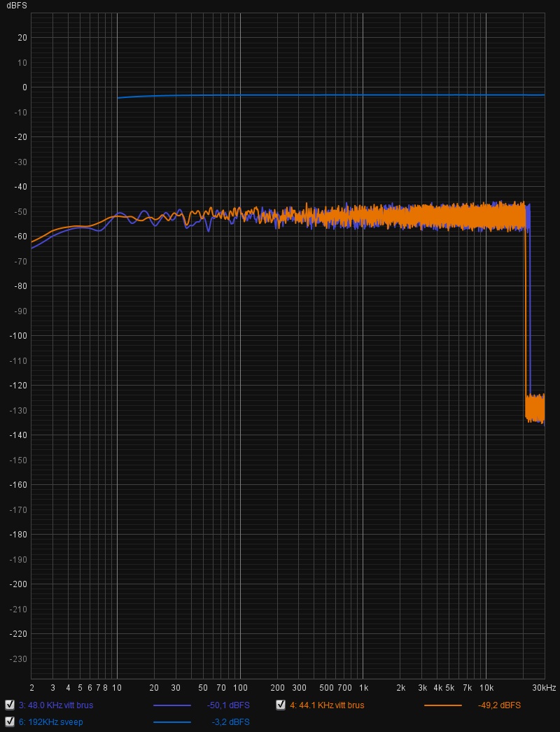Click the purple line swatch for 48.0 KHz
Screen dimensions: 560x732
point(171,705)
